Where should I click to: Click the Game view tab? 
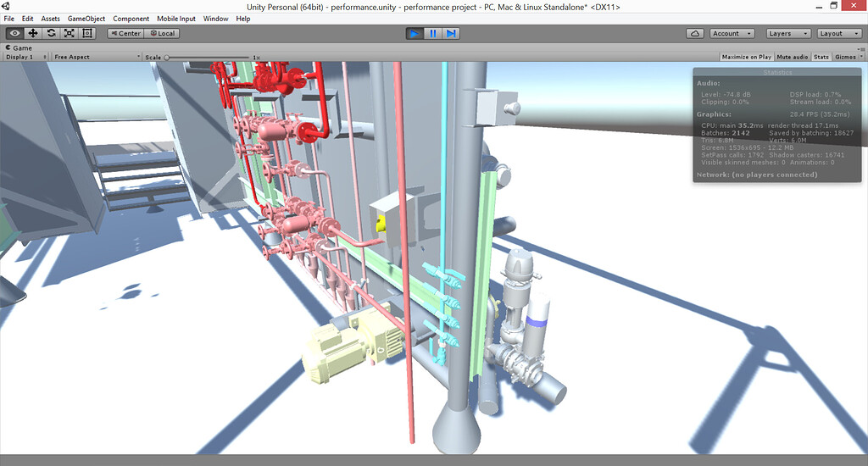tap(20, 48)
